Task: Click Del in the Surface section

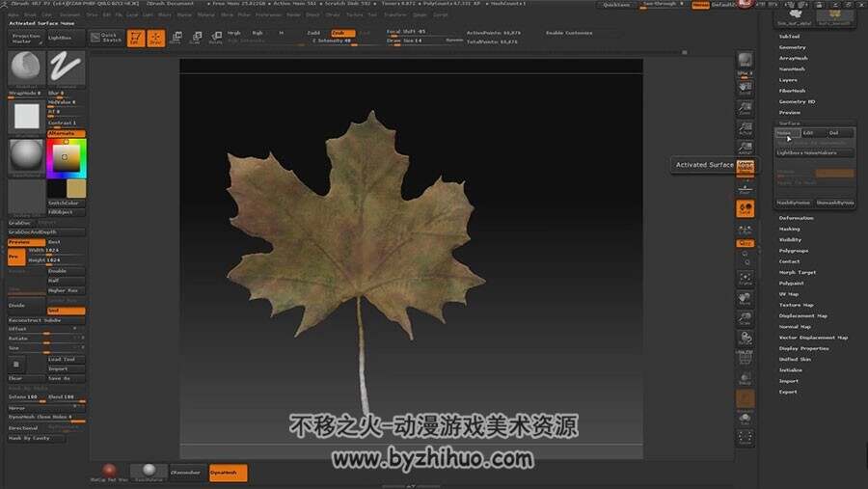Action: 840,133
